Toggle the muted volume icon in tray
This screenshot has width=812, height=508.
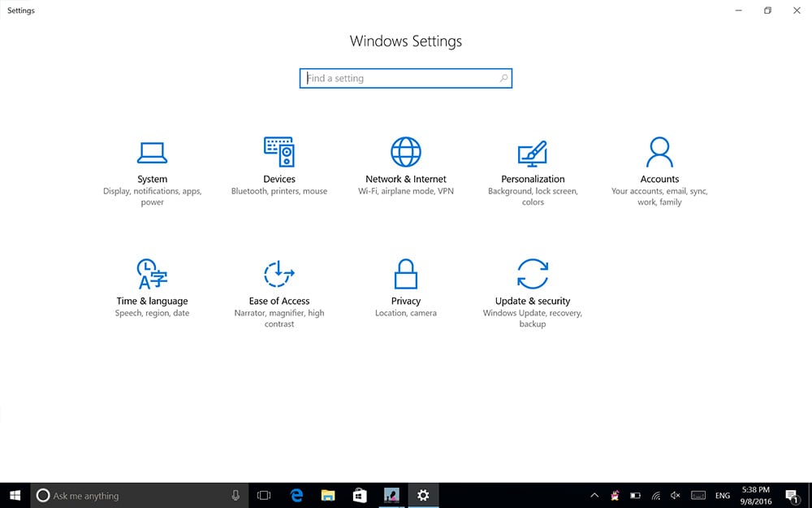click(x=676, y=495)
